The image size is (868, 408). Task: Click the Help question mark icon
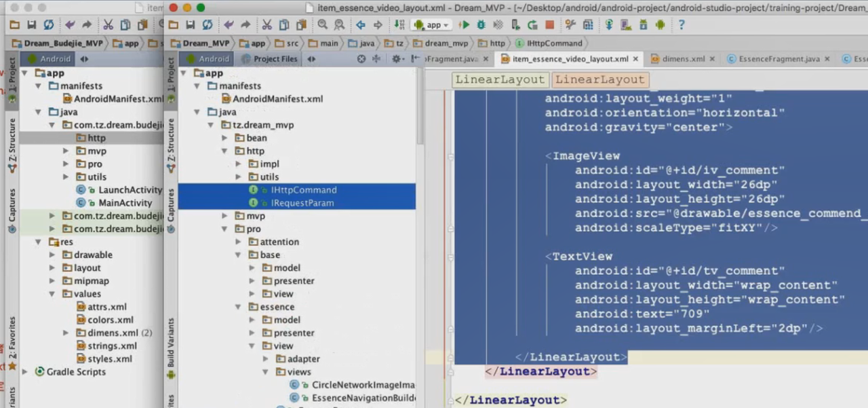point(682,25)
